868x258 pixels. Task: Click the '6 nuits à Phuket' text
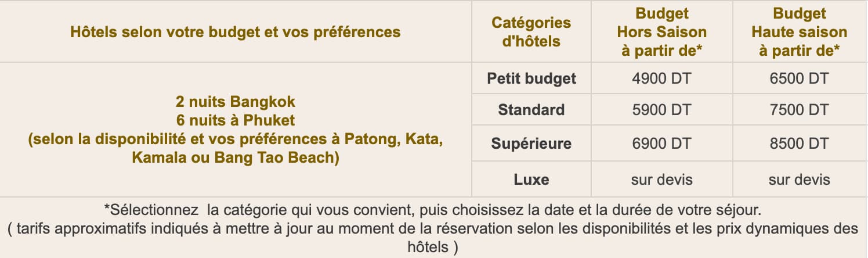pos(235,121)
